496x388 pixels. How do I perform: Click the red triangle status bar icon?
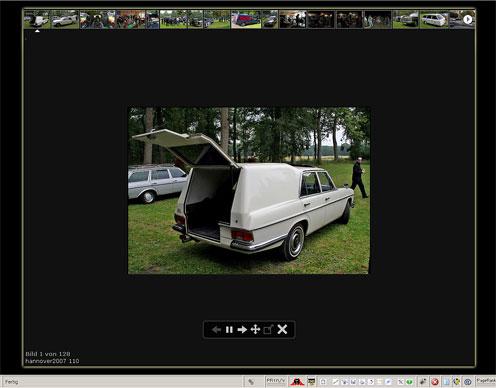297,381
